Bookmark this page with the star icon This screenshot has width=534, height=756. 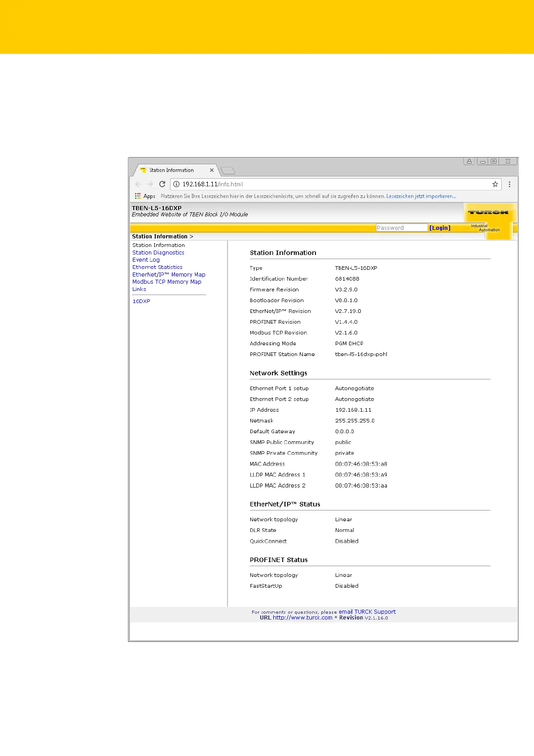click(495, 184)
